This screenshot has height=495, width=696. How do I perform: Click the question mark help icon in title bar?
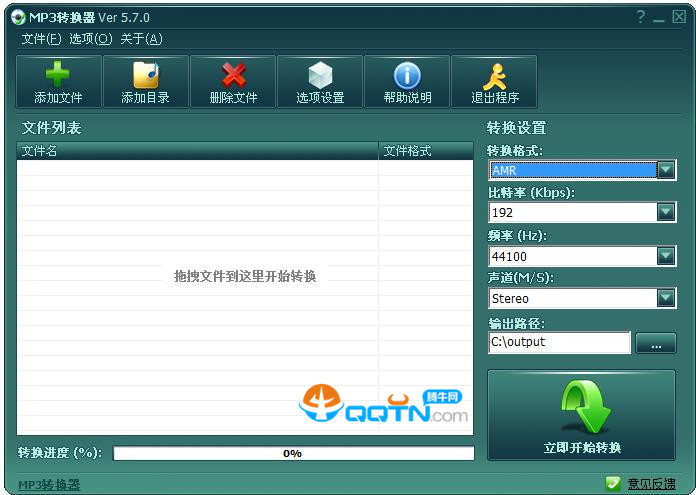pos(640,17)
